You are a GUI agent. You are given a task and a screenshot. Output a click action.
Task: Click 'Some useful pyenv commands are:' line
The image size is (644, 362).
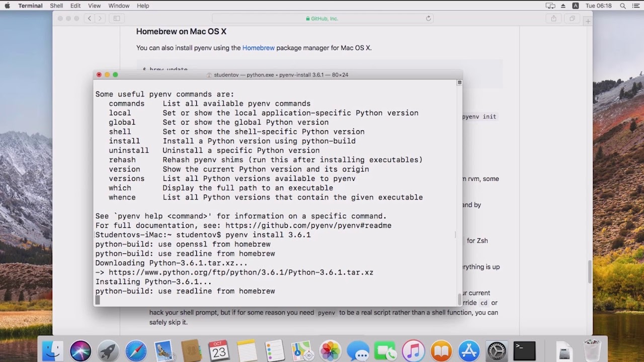coord(165,94)
